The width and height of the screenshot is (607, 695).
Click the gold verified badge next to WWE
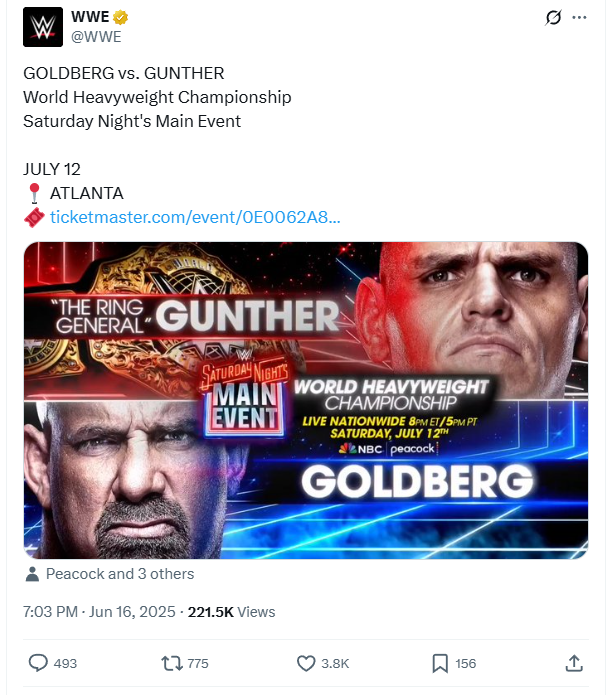point(120,18)
